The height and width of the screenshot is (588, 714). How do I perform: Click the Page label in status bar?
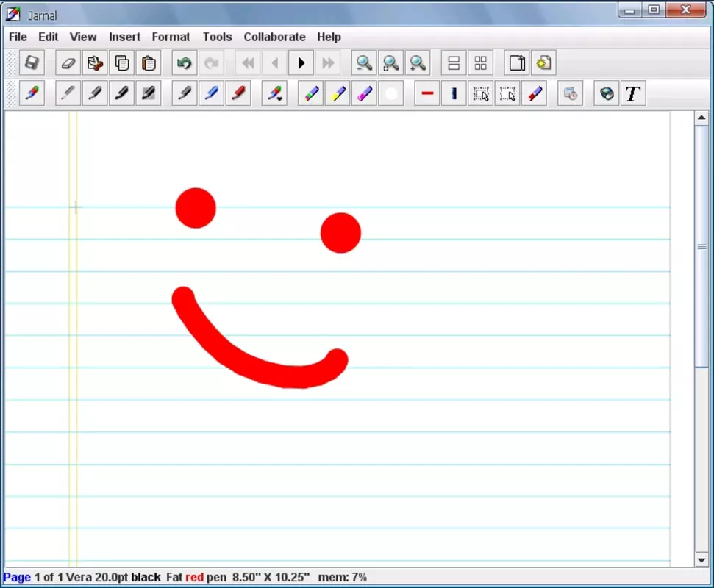(x=17, y=577)
